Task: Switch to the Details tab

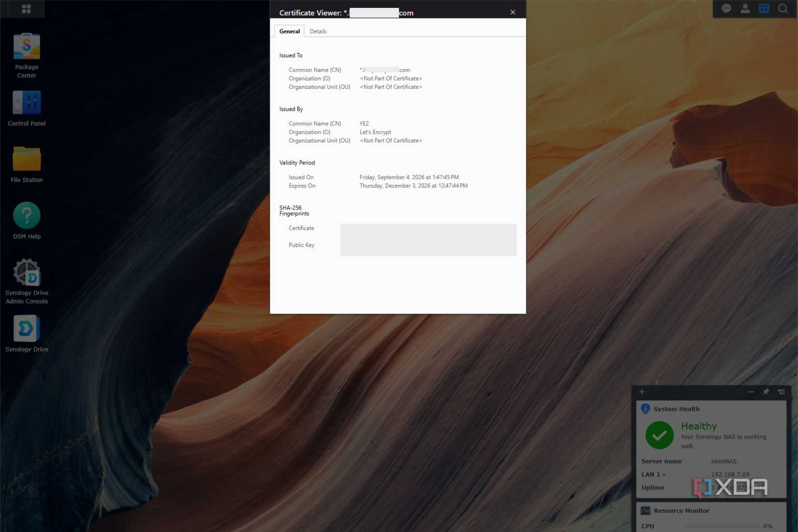Action: (x=318, y=31)
